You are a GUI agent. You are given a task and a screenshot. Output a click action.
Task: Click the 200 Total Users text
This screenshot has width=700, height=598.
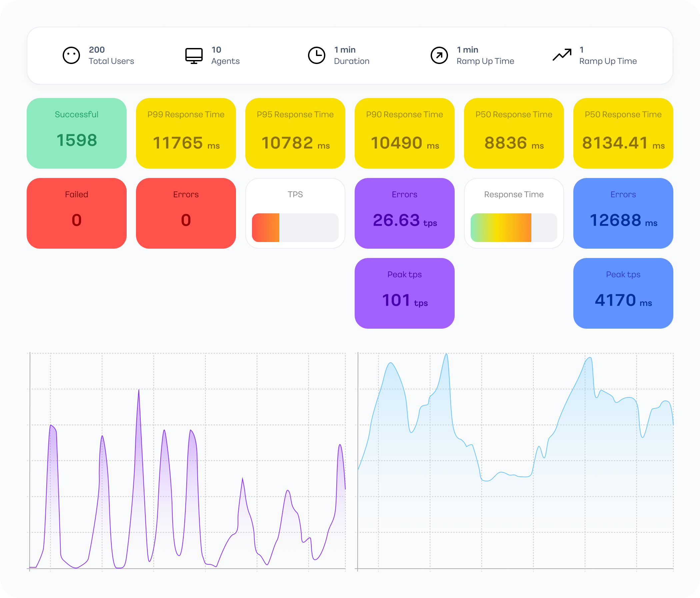111,55
